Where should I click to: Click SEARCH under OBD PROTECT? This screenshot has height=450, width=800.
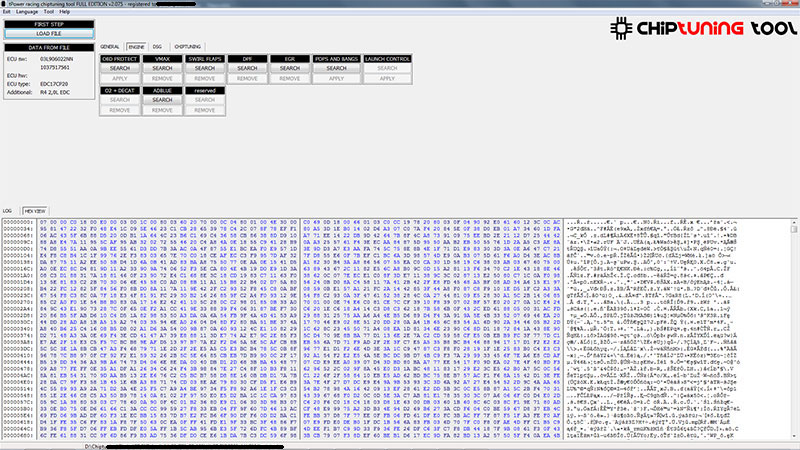click(x=120, y=68)
